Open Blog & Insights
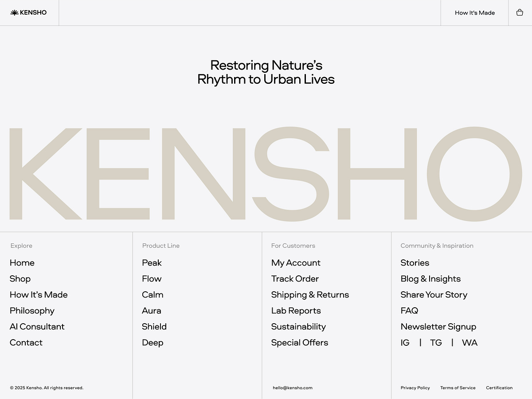Image resolution: width=532 pixels, height=399 pixels. [430, 279]
